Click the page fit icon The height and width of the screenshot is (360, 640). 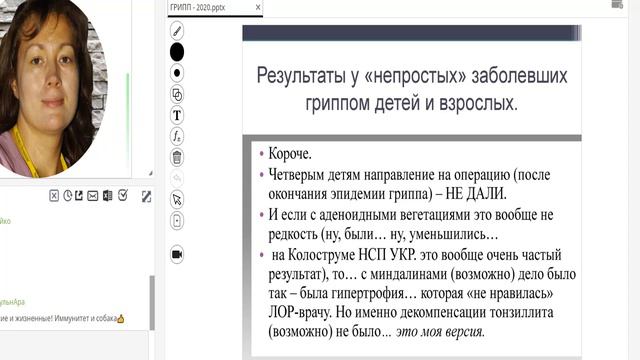[177, 221]
